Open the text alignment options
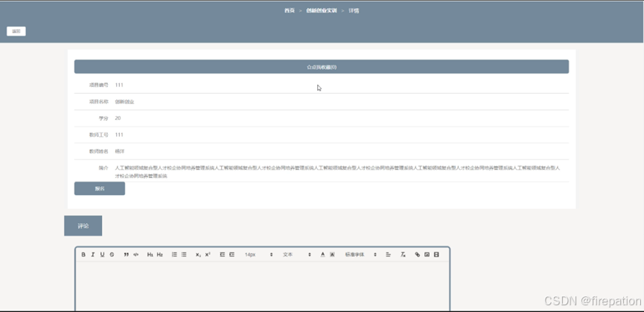Image resolution: width=644 pixels, height=312 pixels. tap(388, 255)
